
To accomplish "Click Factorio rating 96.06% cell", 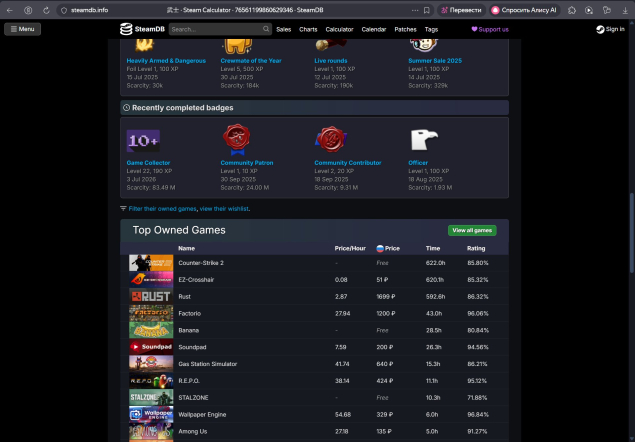I will (477, 313).
